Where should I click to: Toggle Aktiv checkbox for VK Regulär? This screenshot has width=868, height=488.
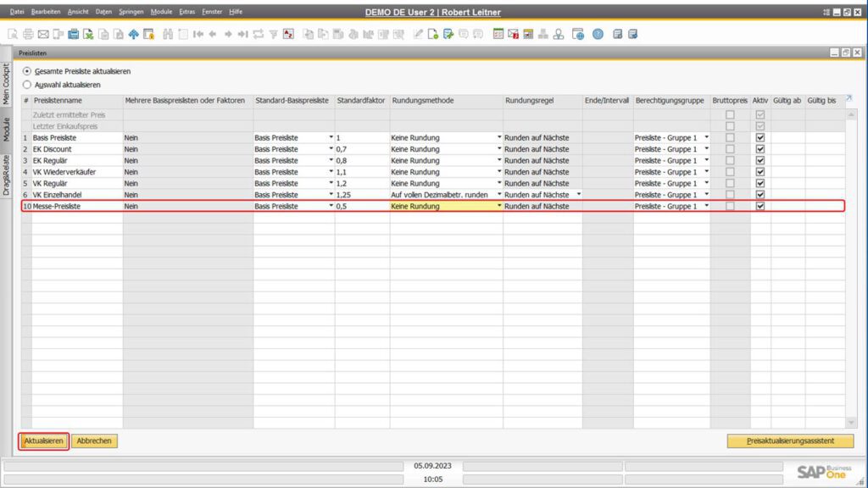[x=760, y=183]
